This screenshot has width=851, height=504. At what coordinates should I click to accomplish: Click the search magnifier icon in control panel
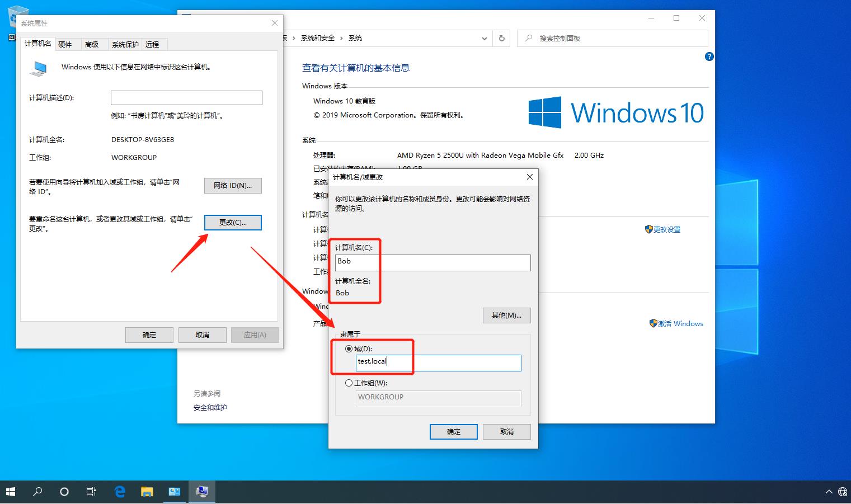(529, 38)
